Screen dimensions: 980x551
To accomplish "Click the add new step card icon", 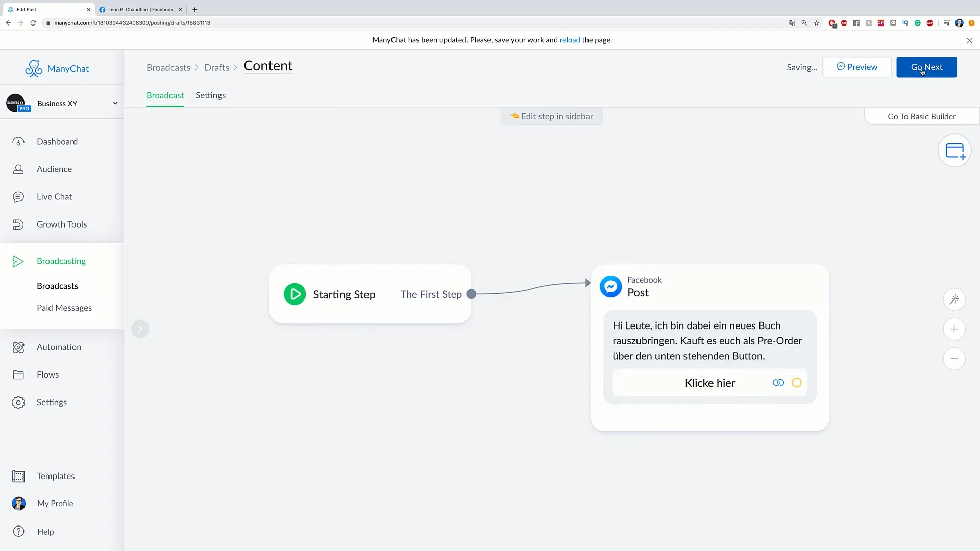I will [x=954, y=151].
